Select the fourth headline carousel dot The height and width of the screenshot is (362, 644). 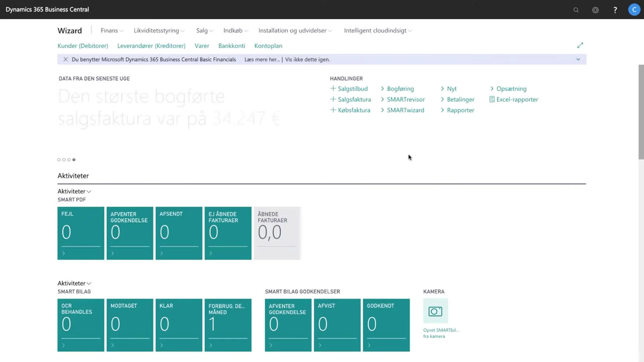click(x=74, y=160)
